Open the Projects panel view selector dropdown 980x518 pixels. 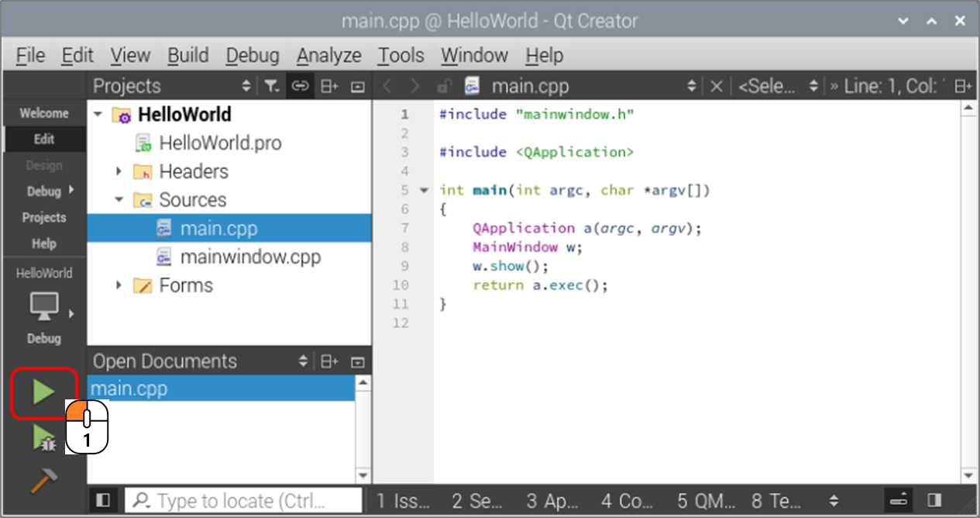247,86
